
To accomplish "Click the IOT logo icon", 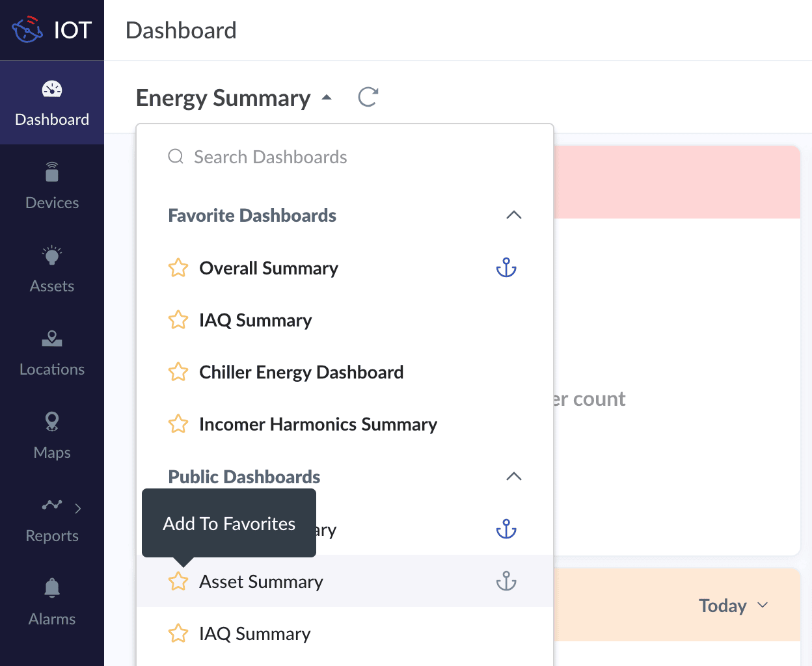I will coord(27,30).
